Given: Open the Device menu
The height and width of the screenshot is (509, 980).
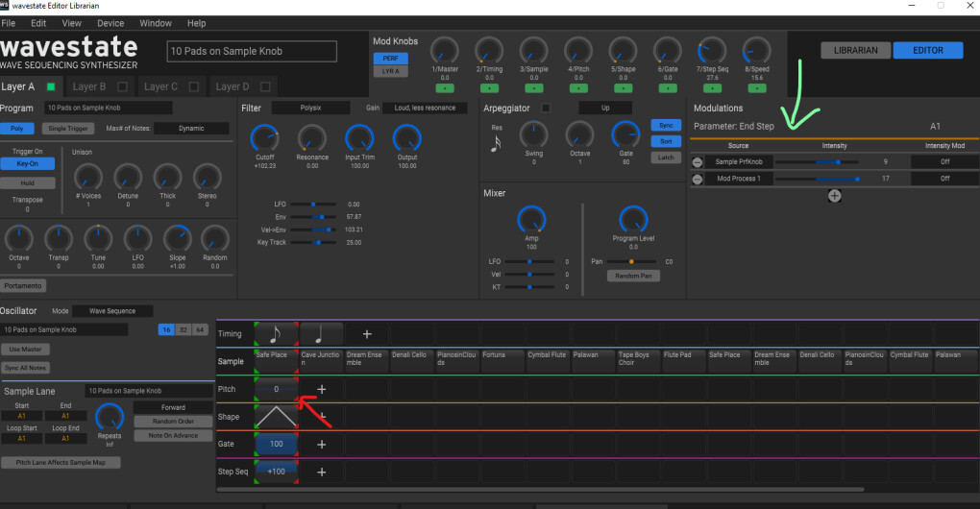Looking at the screenshot, I should click(x=110, y=23).
